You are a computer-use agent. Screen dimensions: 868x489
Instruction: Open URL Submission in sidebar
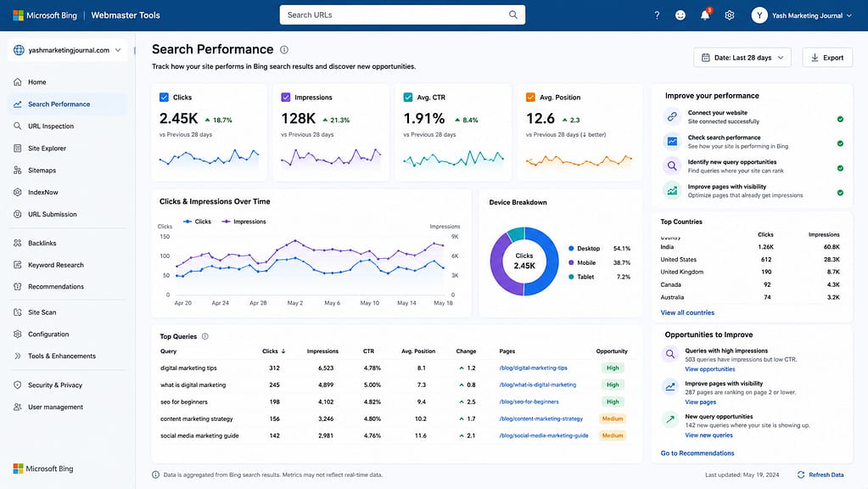coord(53,214)
